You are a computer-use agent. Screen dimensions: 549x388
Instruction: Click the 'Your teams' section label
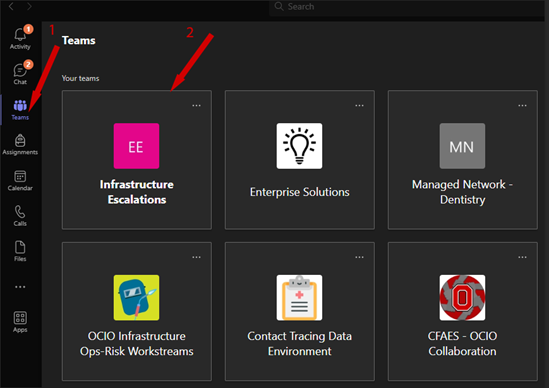tap(80, 78)
